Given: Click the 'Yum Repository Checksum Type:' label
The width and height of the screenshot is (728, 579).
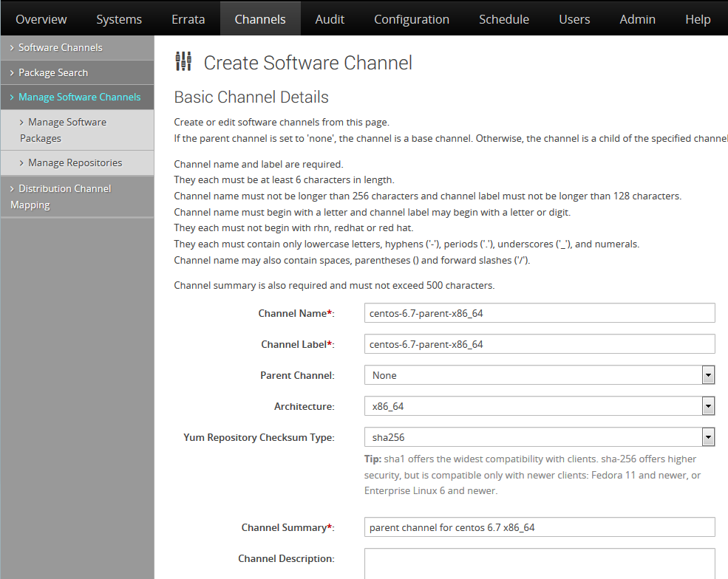Looking at the screenshot, I should [x=259, y=437].
